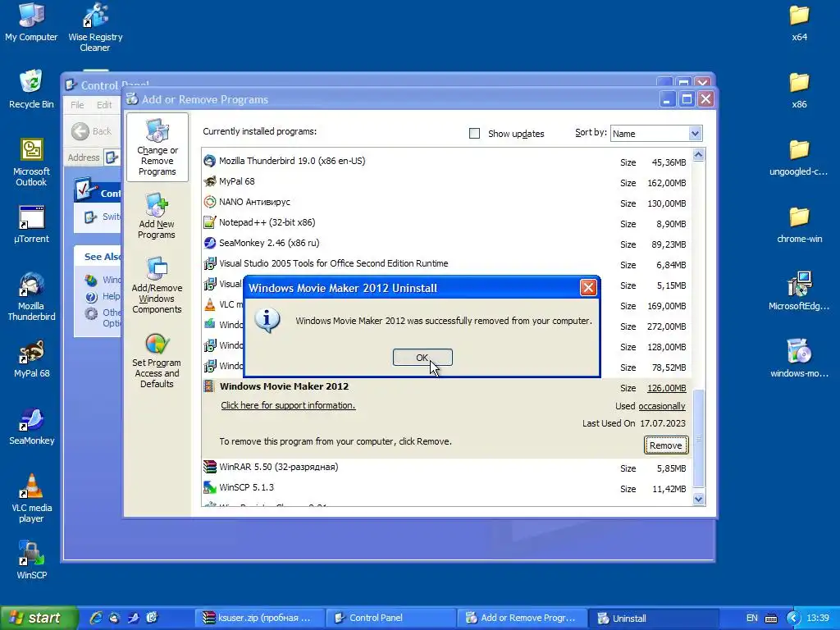Open the Recycle Bin desktop icon
The height and width of the screenshot is (630, 840).
(x=31, y=89)
